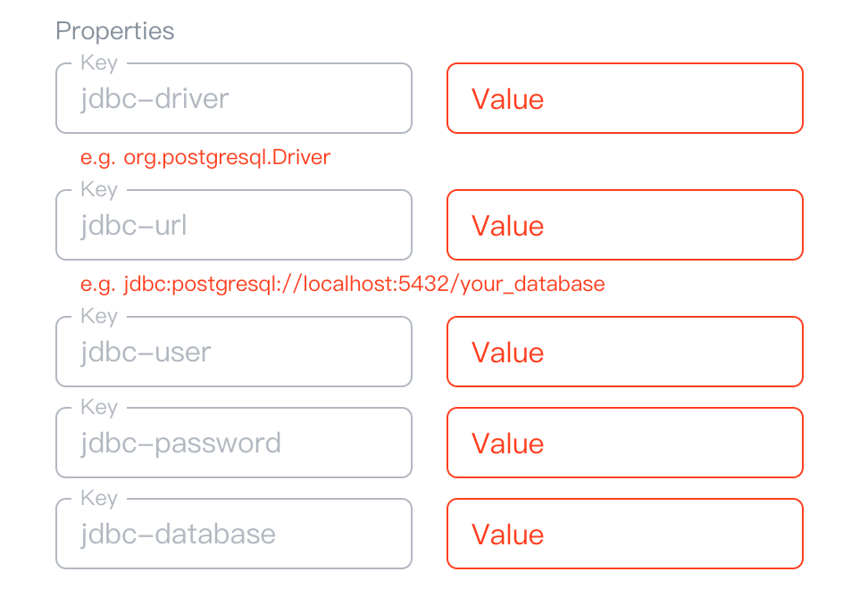This screenshot has height=605, width=868.
Task: Click the Key label above jdbc-user
Action: pyautogui.click(x=99, y=317)
